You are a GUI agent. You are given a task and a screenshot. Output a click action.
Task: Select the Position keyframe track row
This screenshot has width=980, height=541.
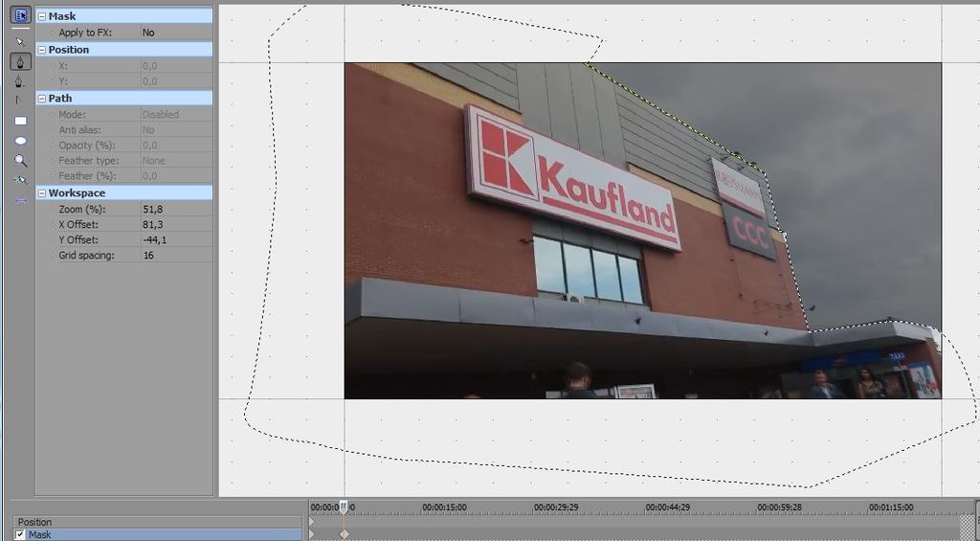click(158, 522)
